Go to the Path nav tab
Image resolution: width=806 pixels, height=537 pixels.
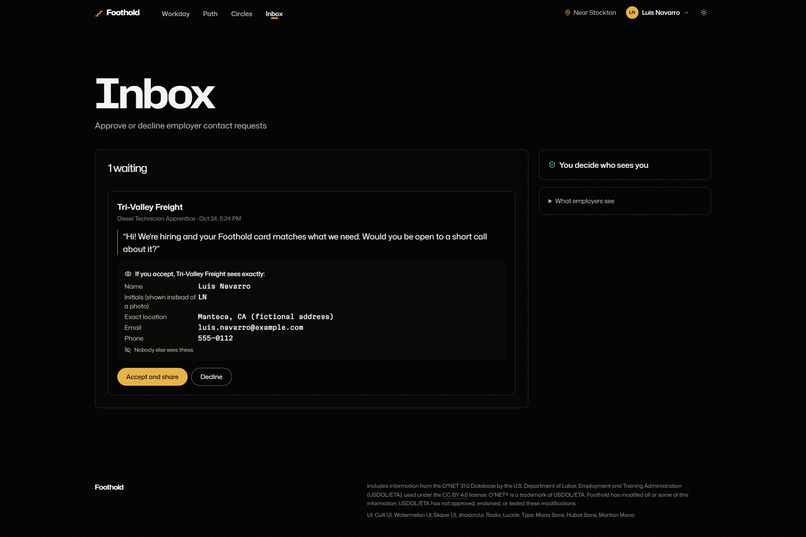pos(210,14)
